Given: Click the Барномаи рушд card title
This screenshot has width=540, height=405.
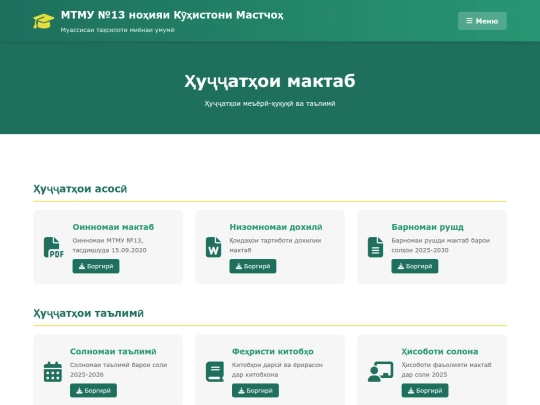Looking at the screenshot, I should click(427, 227).
